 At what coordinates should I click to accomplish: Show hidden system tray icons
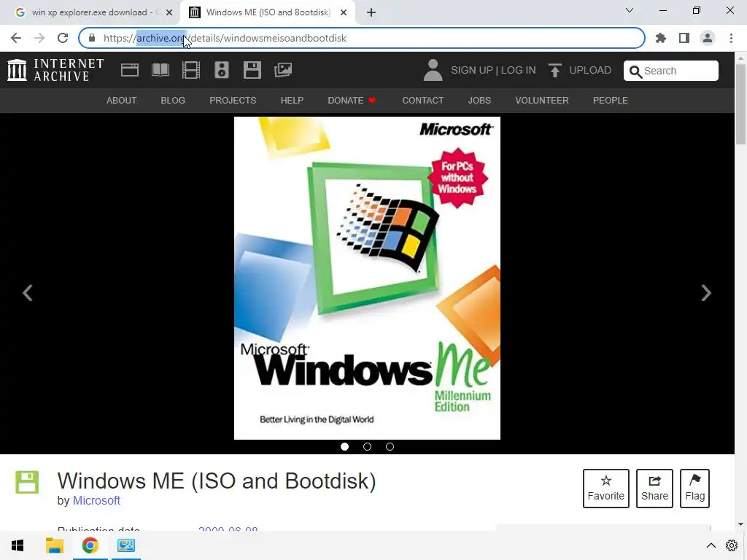[711, 545]
